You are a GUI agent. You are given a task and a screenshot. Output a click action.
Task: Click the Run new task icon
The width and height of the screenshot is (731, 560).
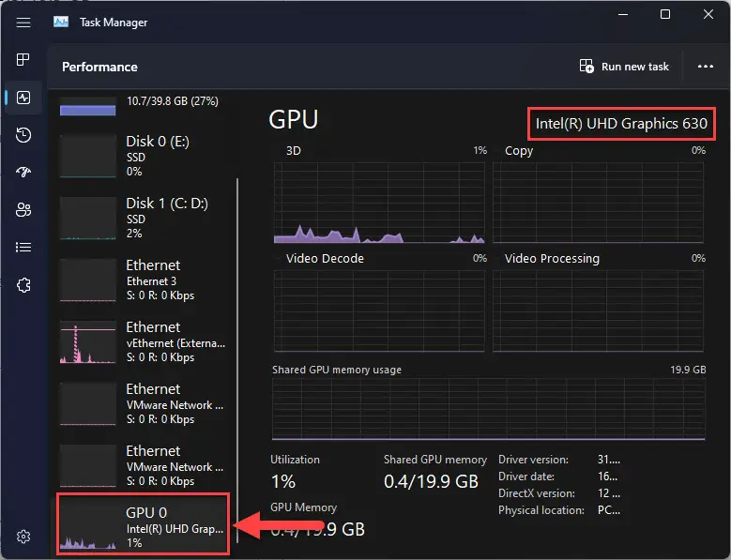pos(586,67)
